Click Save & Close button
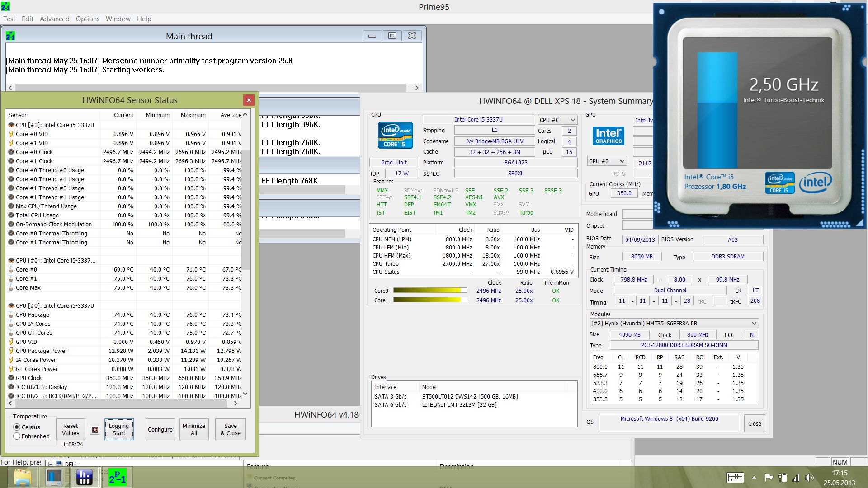The image size is (868, 488). [231, 429]
